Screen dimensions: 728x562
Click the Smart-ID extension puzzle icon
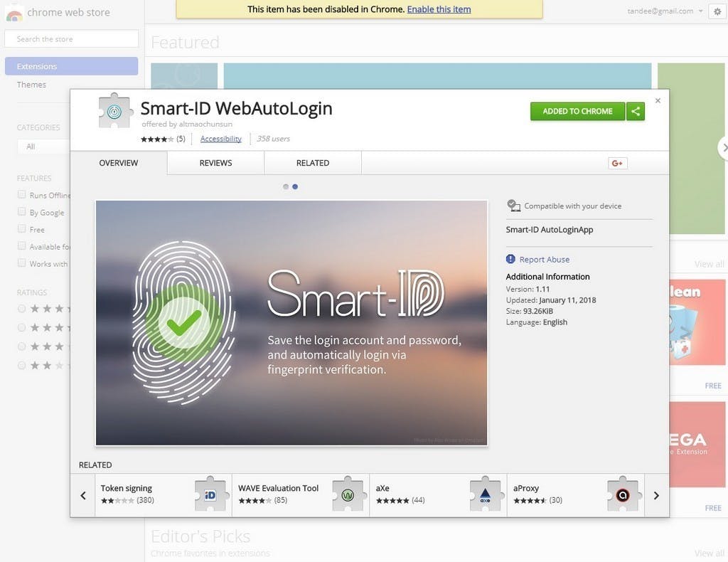point(114,112)
